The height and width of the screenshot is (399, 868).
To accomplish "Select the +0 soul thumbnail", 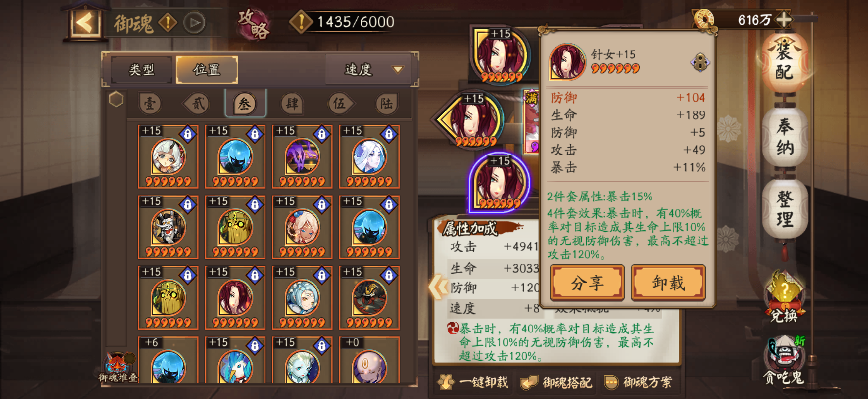I will (369, 360).
